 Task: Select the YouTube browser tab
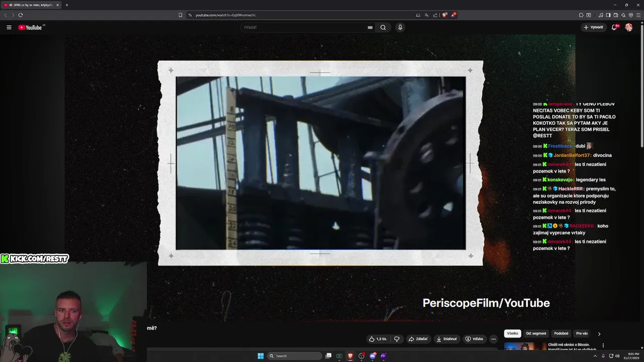coord(31,5)
